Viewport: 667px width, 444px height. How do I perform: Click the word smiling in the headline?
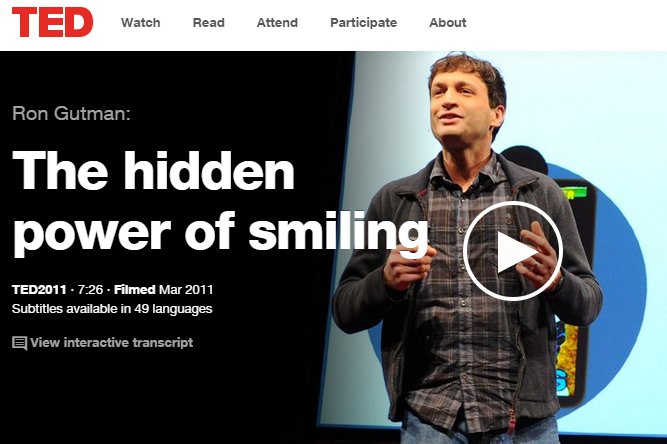coord(338,232)
